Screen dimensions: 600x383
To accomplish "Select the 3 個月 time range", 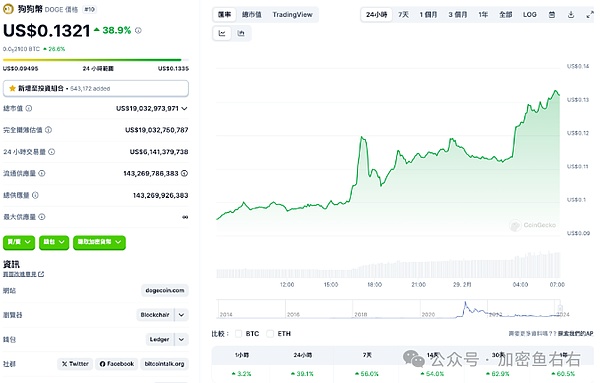I will tap(458, 15).
